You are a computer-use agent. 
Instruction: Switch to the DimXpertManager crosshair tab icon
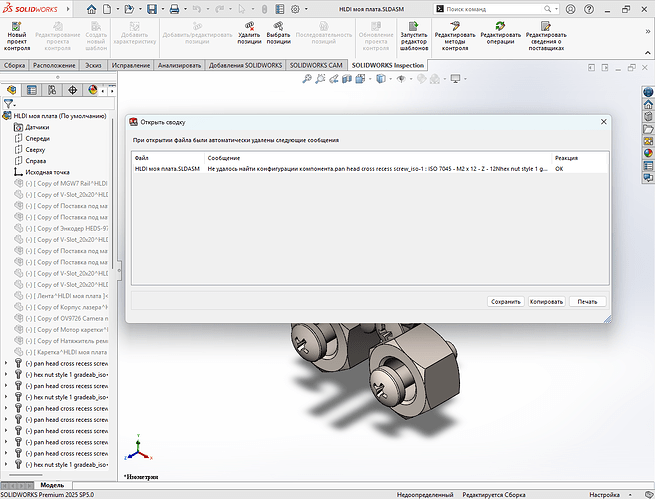[72, 90]
